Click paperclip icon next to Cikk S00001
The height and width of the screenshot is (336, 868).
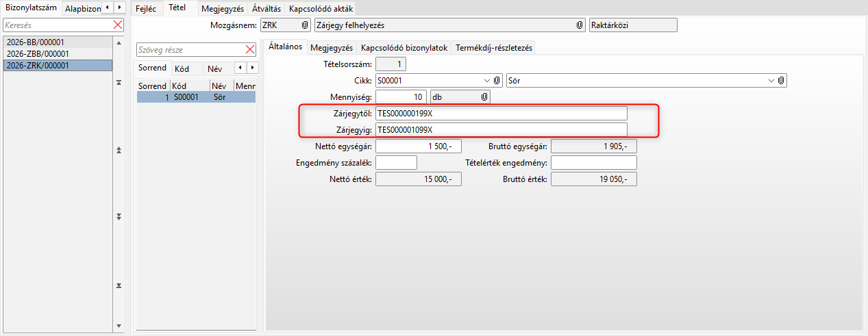click(x=497, y=81)
